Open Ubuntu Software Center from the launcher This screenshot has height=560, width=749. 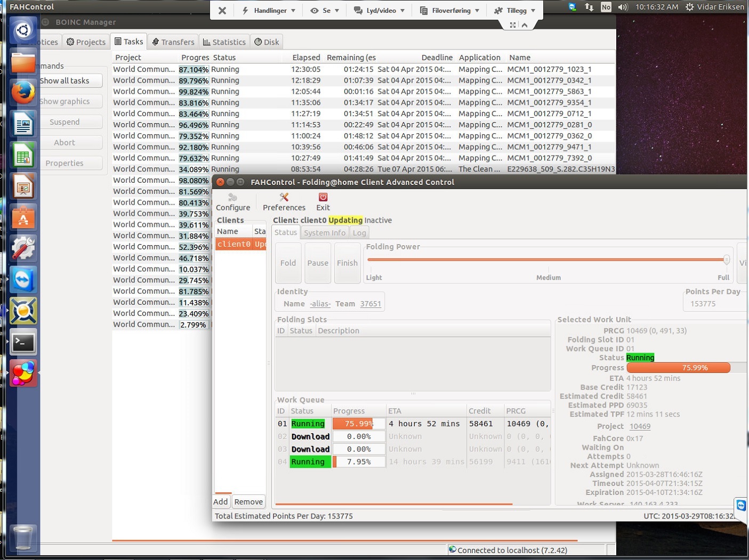point(23,218)
